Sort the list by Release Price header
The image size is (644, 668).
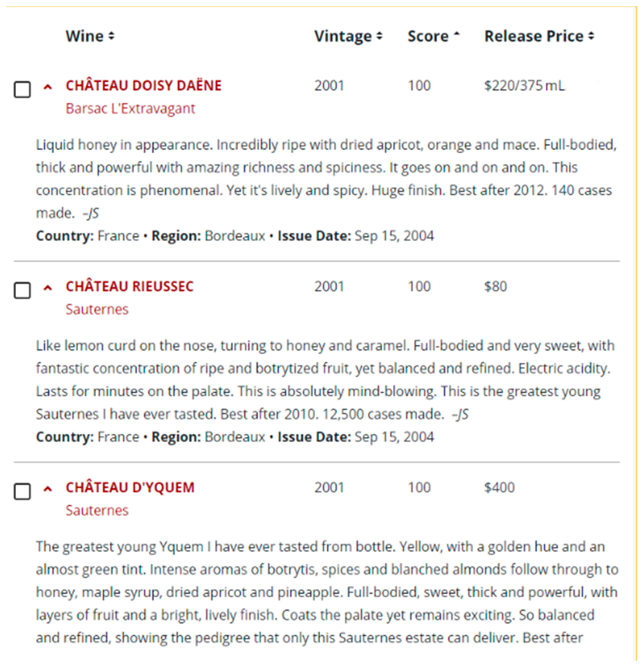coord(534,36)
